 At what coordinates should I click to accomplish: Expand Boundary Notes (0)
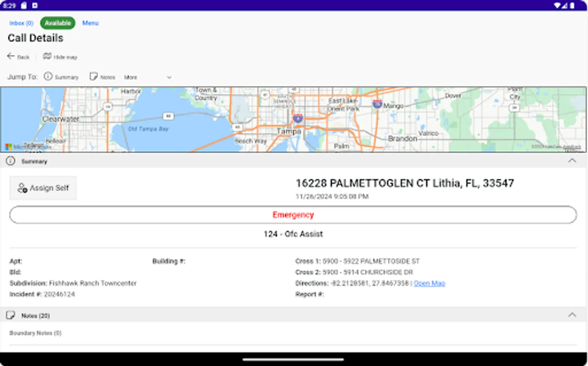coord(35,333)
